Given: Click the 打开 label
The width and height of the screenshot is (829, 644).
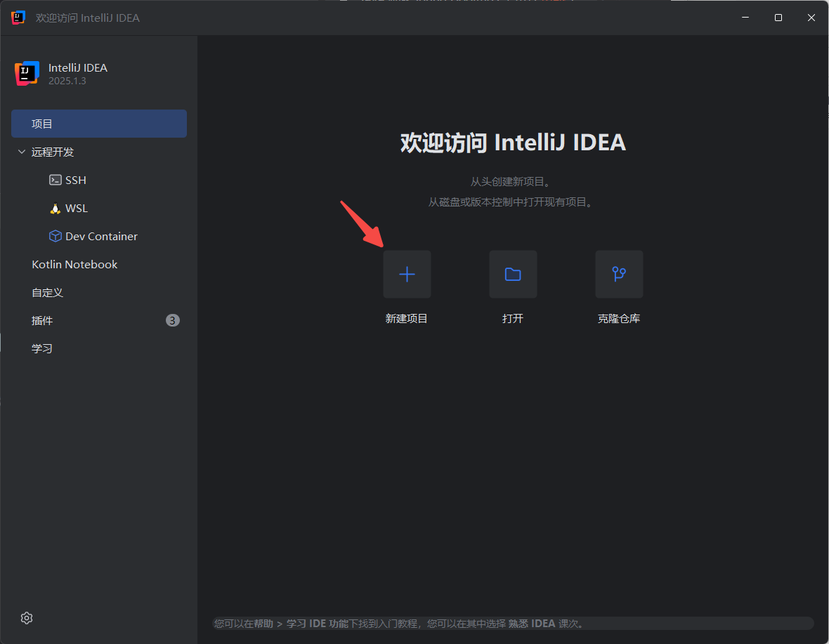Looking at the screenshot, I should [x=513, y=319].
